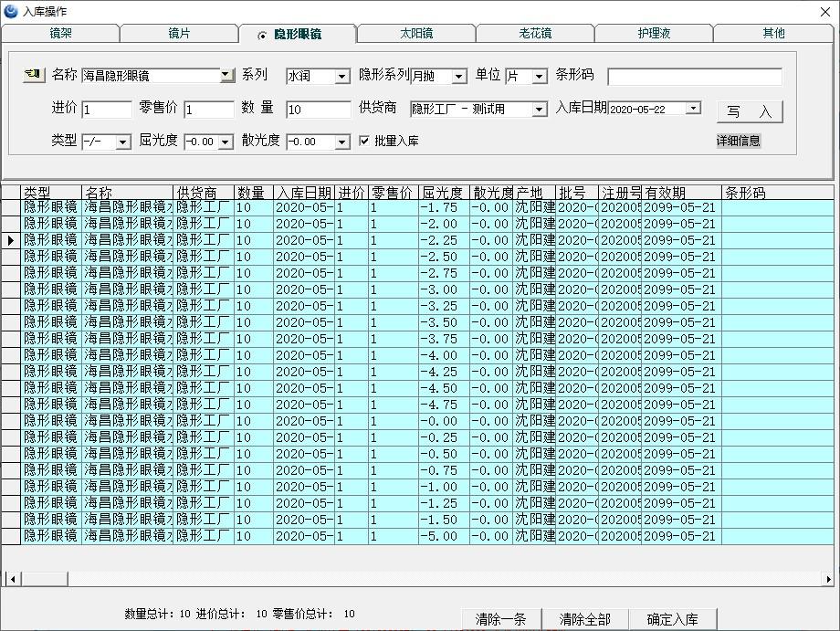840x631 pixels.
Task: Click the small icon button left of 名称
Action: [x=33, y=75]
